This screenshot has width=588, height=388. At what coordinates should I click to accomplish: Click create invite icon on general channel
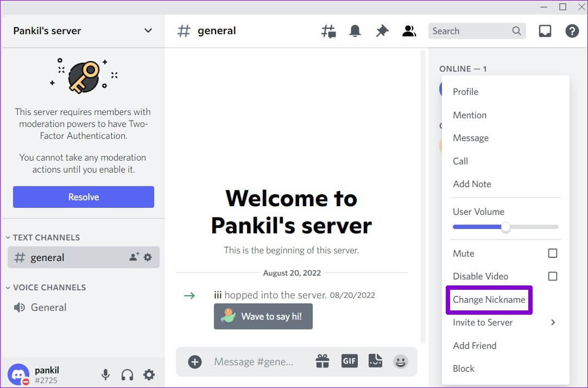(x=134, y=257)
